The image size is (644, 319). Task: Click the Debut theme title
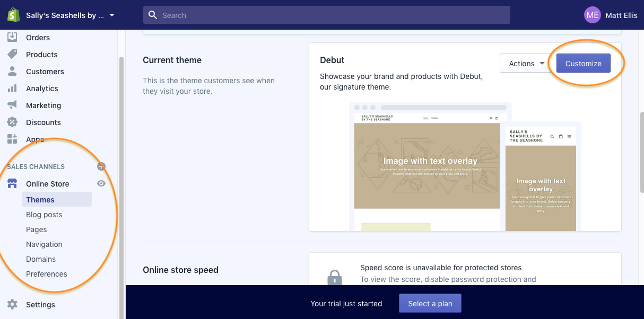(332, 60)
